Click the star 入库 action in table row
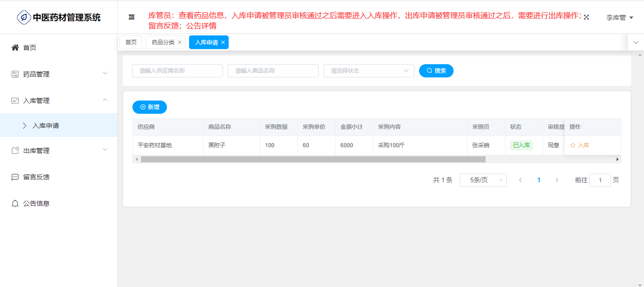This screenshot has height=287, width=644. click(580, 145)
